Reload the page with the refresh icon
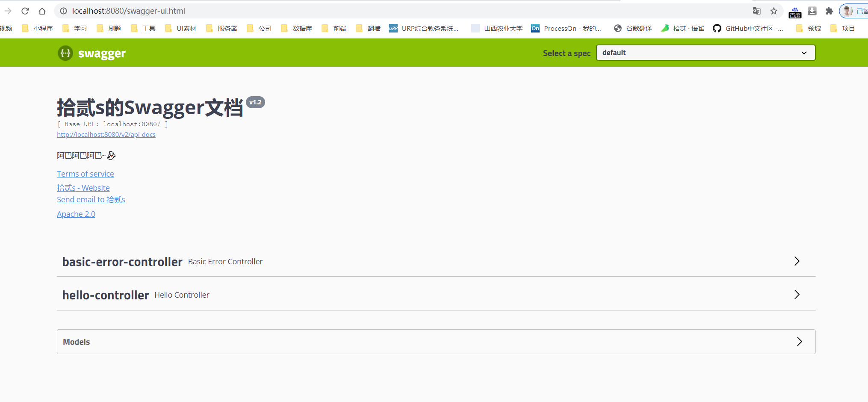The image size is (868, 402). (25, 11)
